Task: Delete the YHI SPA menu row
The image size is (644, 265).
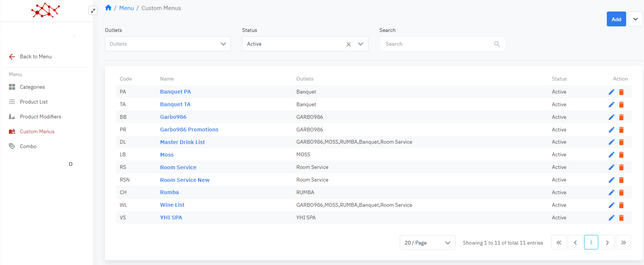Action: (x=621, y=218)
